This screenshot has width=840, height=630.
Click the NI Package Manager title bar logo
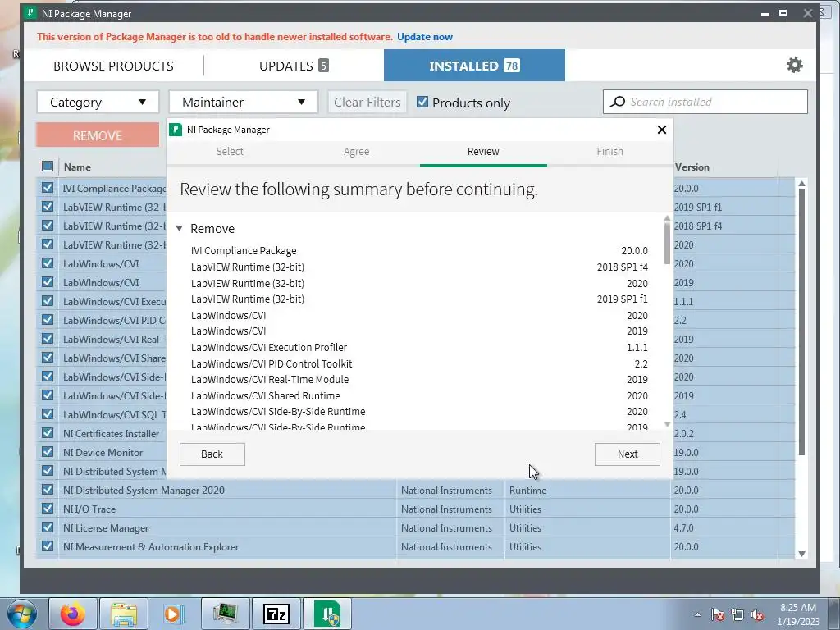click(31, 13)
